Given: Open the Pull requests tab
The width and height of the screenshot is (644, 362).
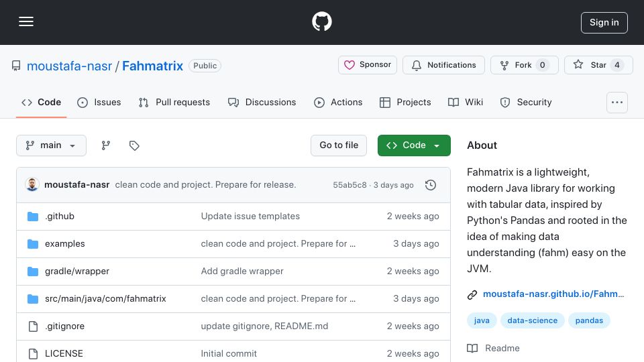Looking at the screenshot, I should click(174, 102).
